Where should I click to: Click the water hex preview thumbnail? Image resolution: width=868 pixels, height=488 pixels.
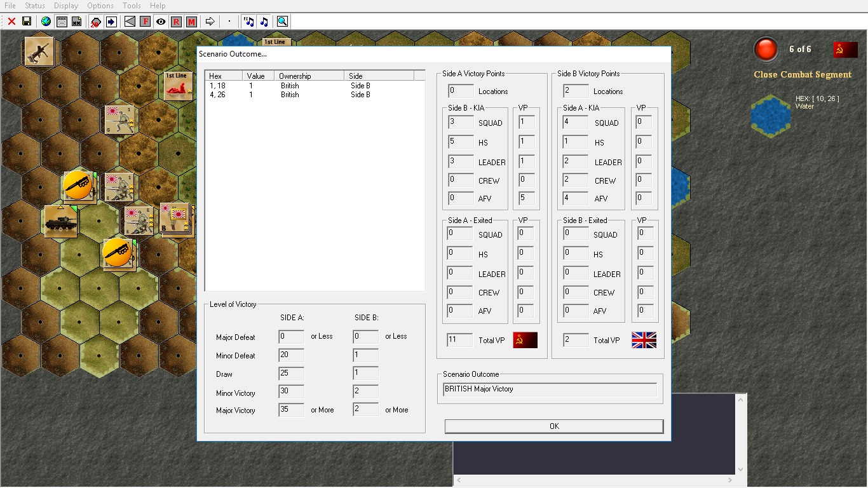[771, 115]
